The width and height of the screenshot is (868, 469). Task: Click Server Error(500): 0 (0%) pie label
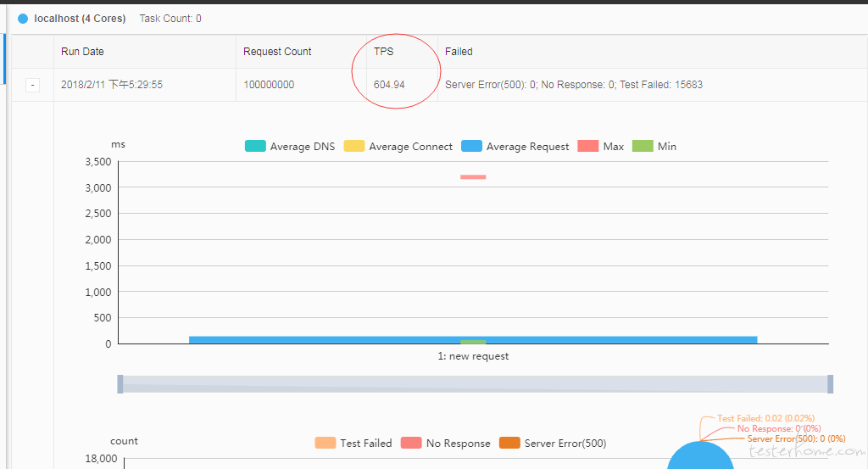coord(797,438)
